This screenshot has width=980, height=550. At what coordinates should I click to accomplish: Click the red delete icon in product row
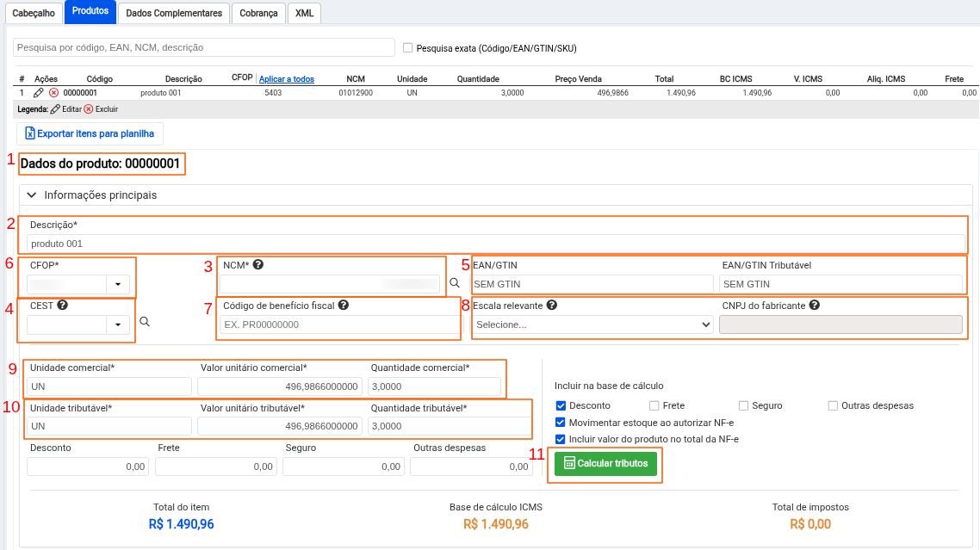click(53, 92)
